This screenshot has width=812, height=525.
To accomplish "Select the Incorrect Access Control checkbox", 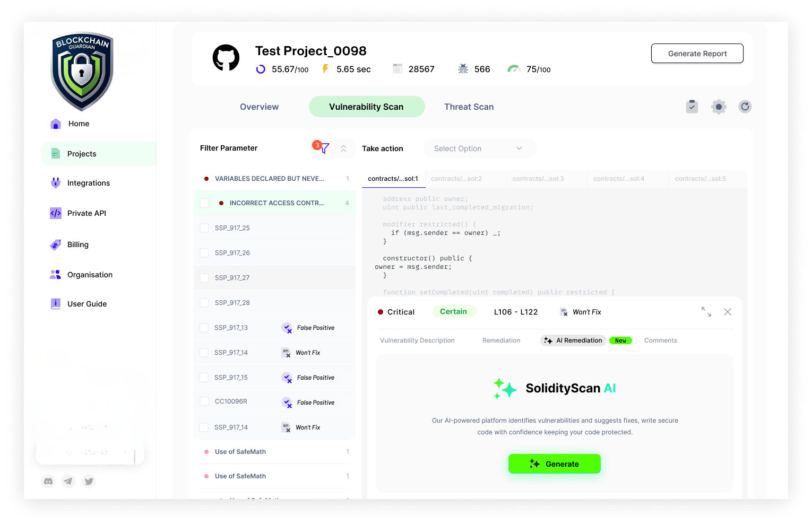I will (x=204, y=203).
